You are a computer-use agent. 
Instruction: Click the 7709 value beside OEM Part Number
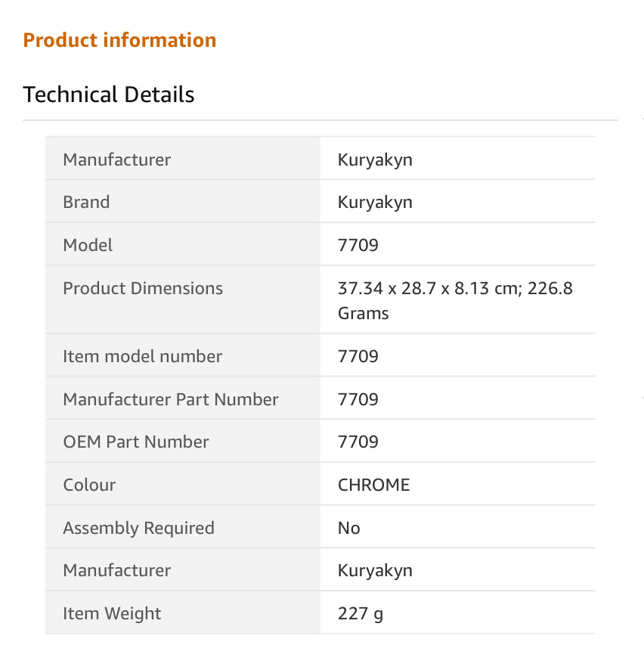click(358, 442)
